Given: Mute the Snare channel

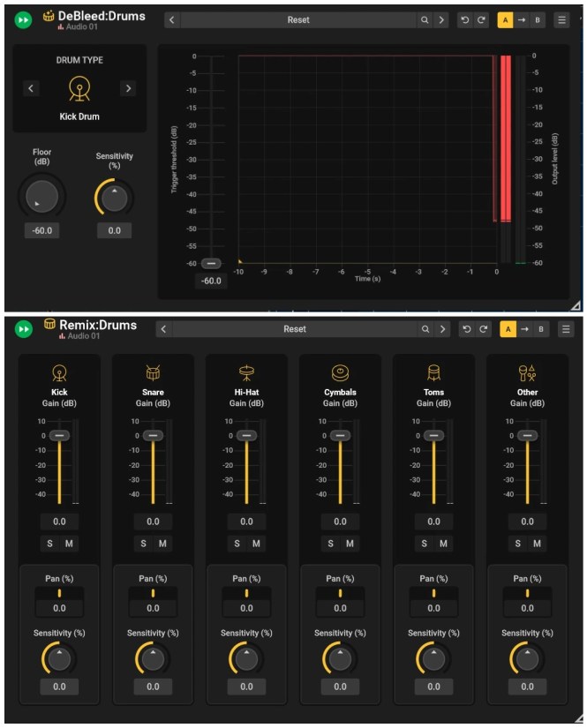Looking at the screenshot, I should click(x=162, y=544).
